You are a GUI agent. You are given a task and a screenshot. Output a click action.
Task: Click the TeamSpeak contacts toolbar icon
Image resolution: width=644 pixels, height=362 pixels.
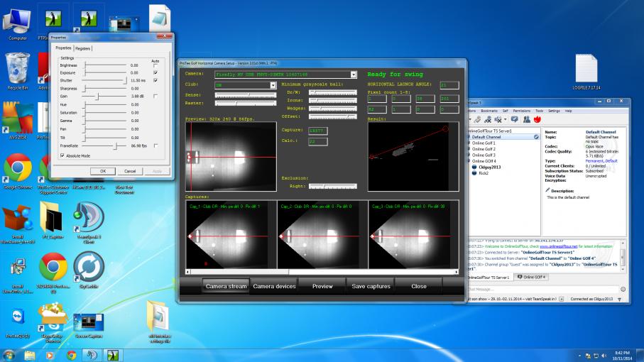point(527,119)
